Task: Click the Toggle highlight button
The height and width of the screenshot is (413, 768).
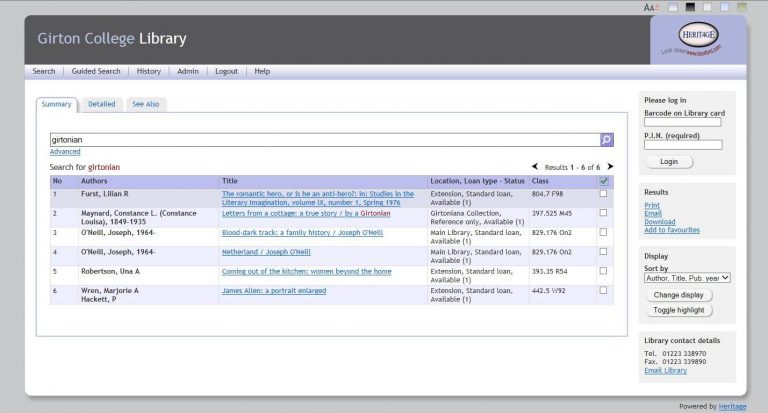Action: [679, 310]
